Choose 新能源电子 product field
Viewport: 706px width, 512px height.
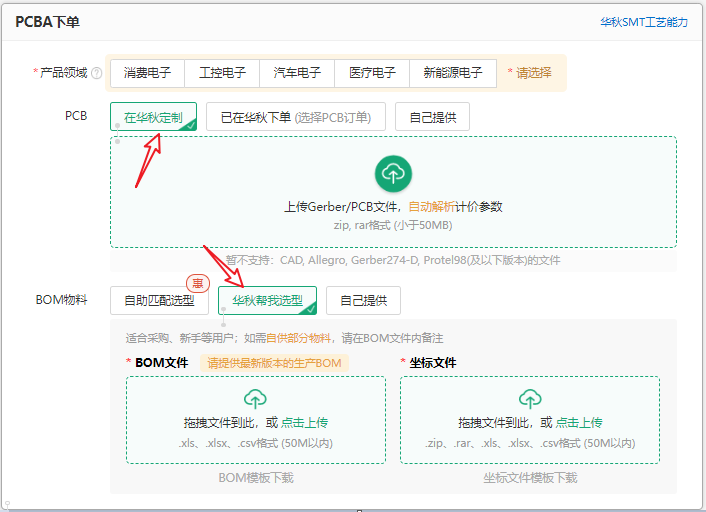[x=453, y=73]
